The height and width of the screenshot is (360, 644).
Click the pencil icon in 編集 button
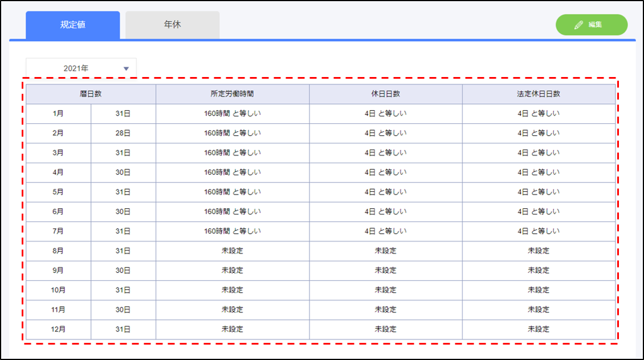pos(578,25)
